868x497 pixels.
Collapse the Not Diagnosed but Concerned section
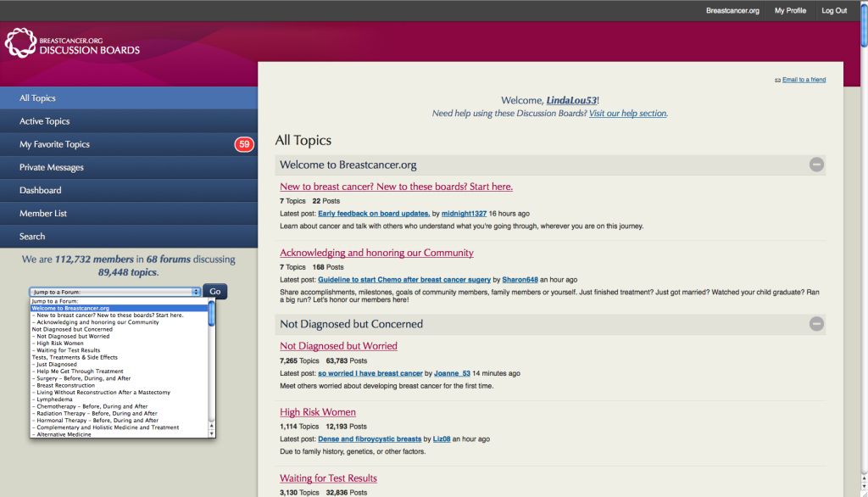tap(816, 324)
